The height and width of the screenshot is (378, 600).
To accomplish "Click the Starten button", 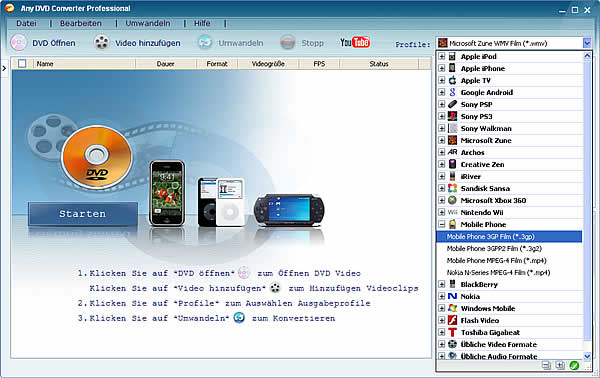I will point(83,213).
